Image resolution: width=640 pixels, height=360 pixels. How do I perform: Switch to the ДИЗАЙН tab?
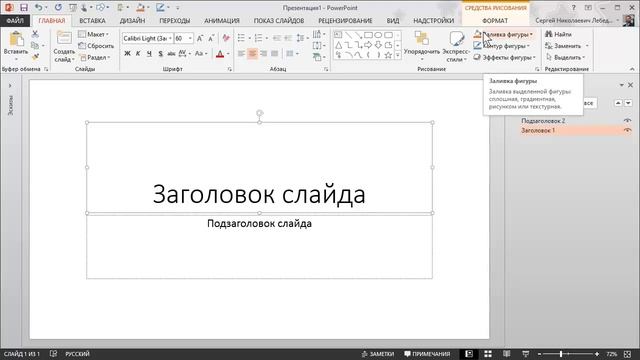pos(132,20)
